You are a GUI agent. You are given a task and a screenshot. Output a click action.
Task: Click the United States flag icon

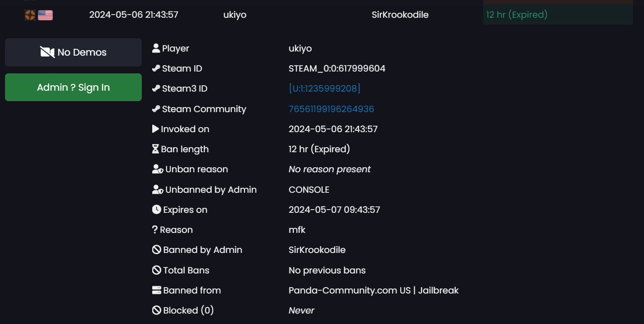45,15
